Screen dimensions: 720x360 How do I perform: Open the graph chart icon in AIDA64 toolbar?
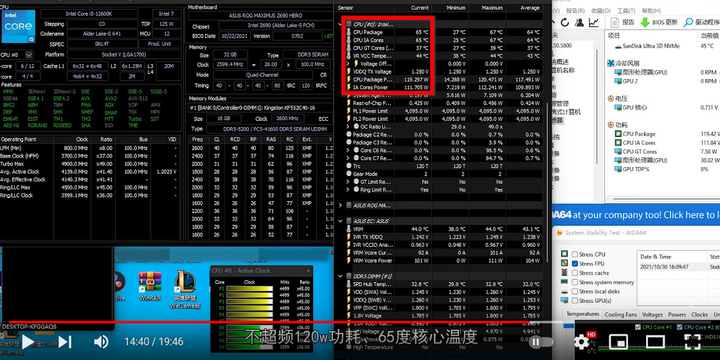[594, 22]
